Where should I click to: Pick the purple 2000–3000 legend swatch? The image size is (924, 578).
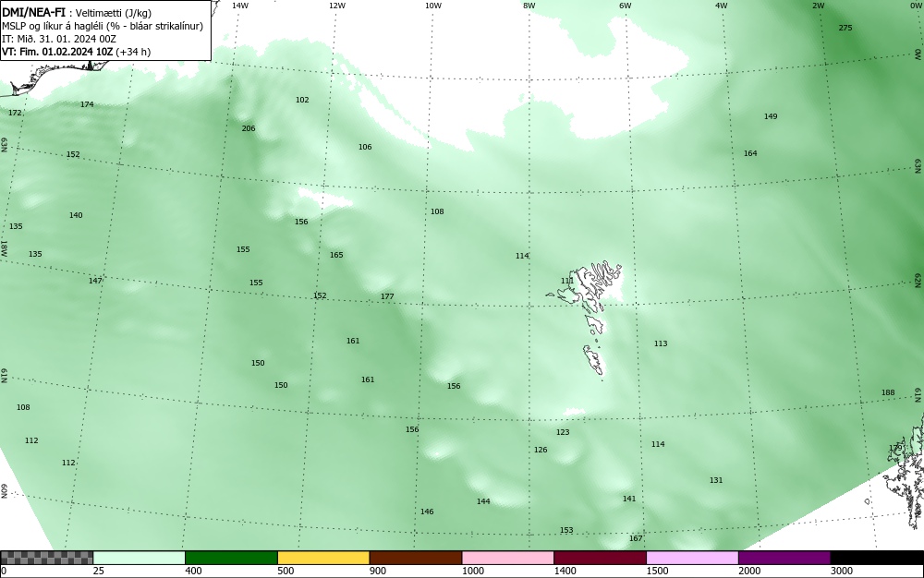point(784,558)
